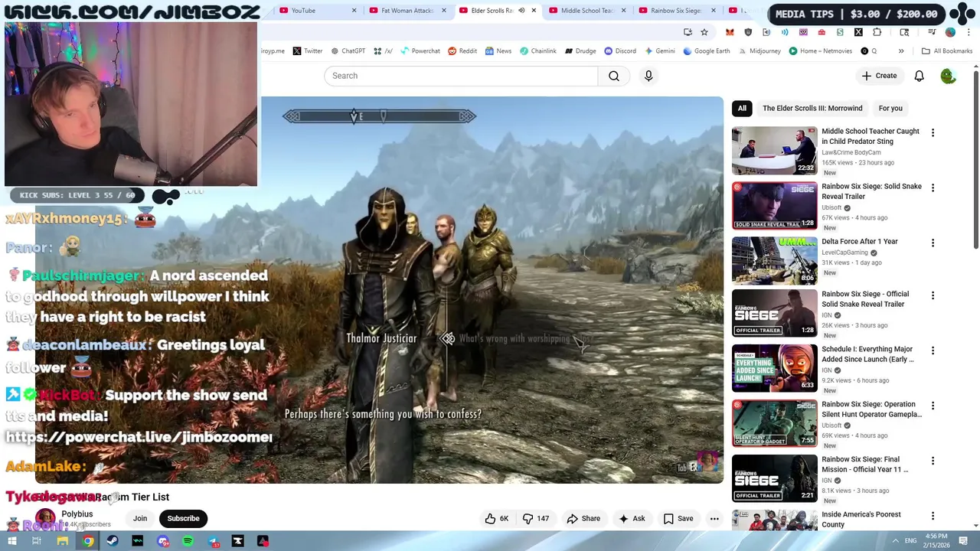
Task: Open media control icon in Chrome toolbar
Action: point(932,32)
